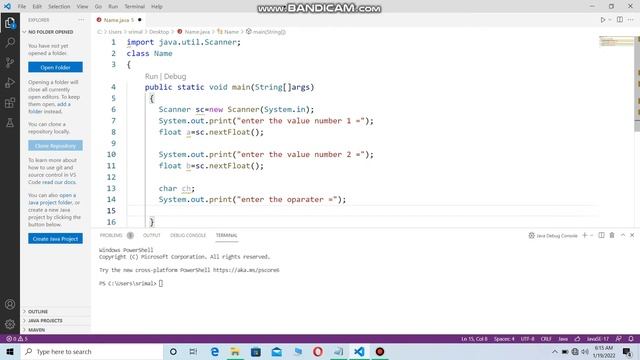This screenshot has width=640, height=360.
Task: Open the Selection menu
Action: (x=59, y=7)
